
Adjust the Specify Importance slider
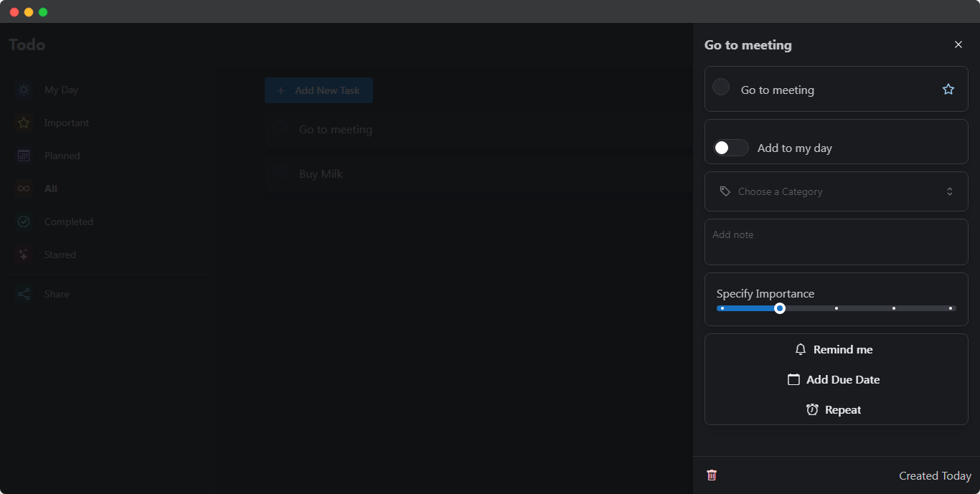779,308
